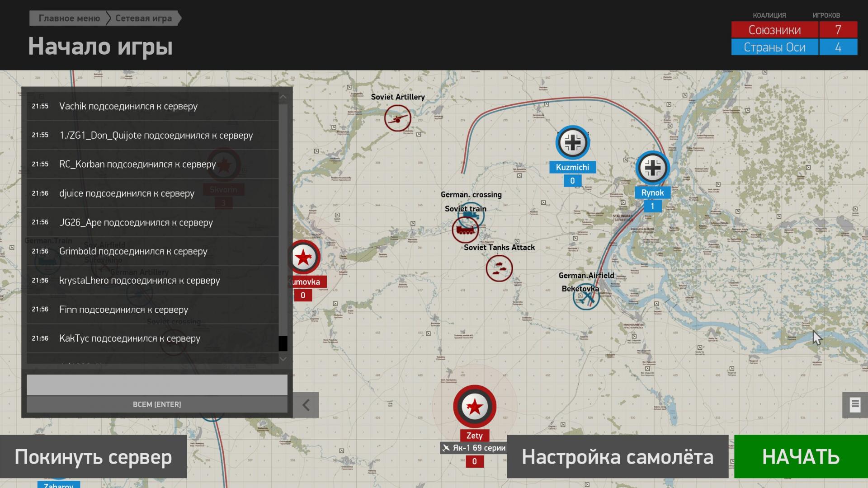The width and height of the screenshot is (868, 488).
Task: Click the green НАЧАТЬ start button
Action: [x=801, y=457]
